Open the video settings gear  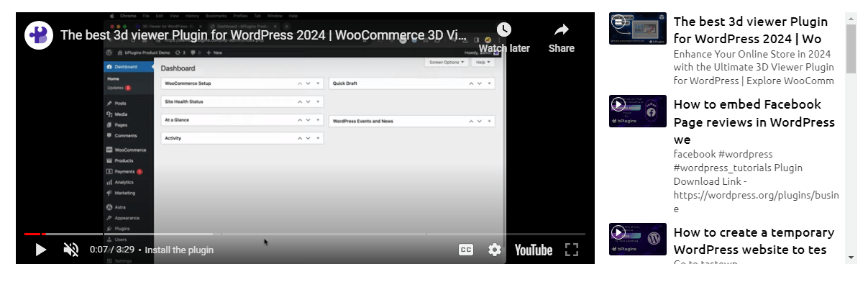pos(495,250)
